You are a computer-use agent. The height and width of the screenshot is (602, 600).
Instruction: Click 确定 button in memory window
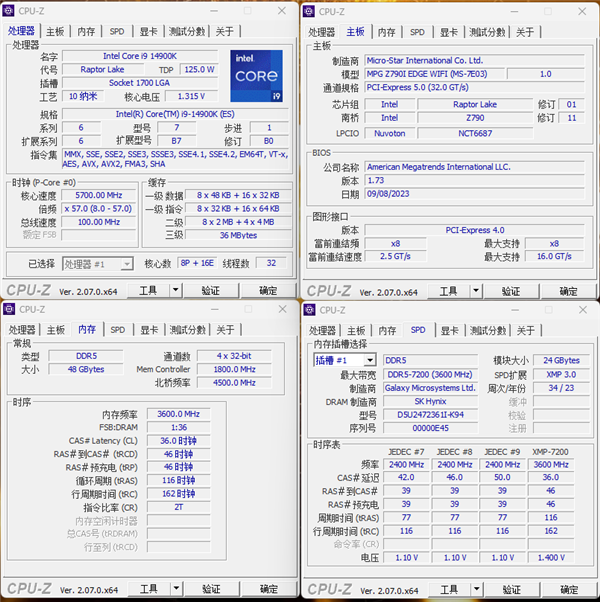269,589
